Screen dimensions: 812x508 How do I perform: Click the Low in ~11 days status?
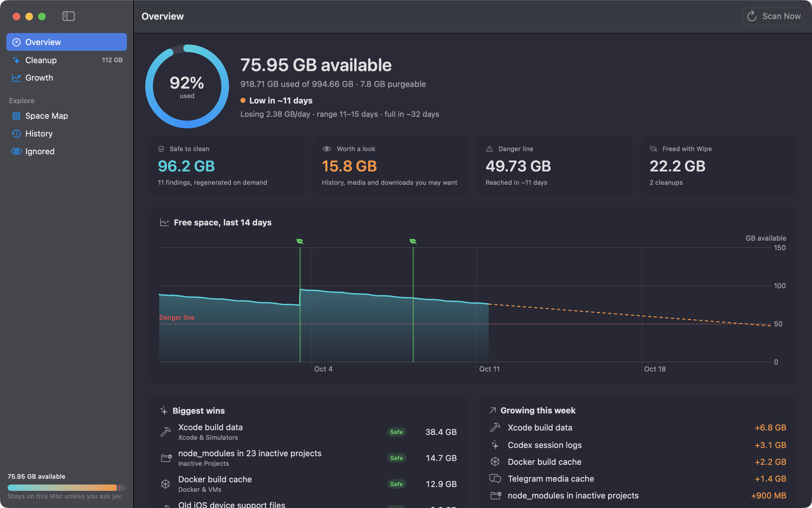277,100
